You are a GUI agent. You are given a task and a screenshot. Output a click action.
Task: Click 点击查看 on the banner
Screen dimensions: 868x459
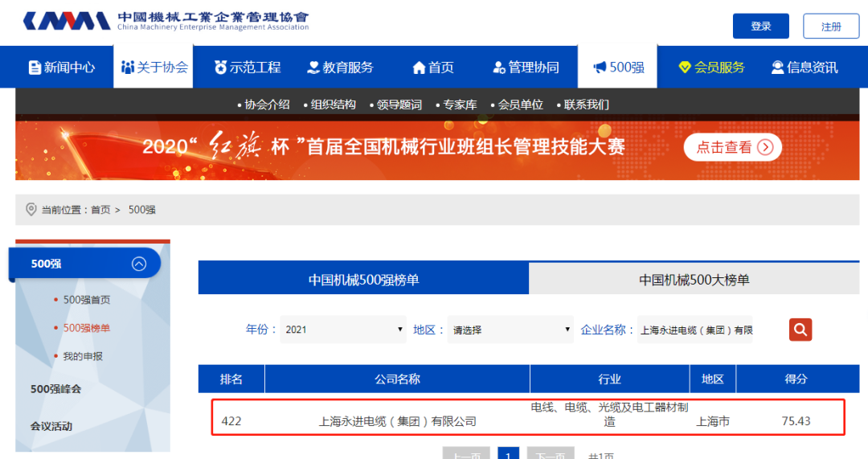(x=732, y=147)
